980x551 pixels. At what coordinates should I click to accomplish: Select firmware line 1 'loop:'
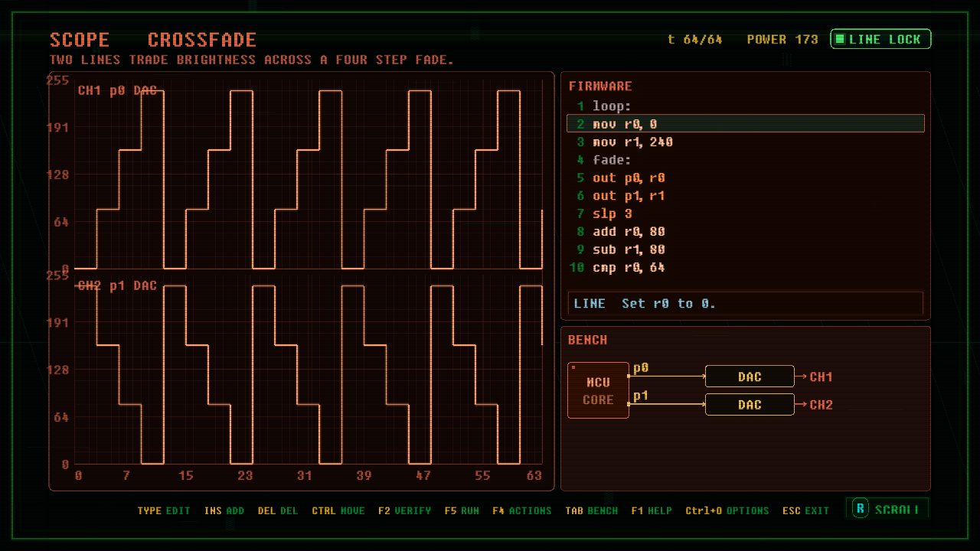(745, 106)
